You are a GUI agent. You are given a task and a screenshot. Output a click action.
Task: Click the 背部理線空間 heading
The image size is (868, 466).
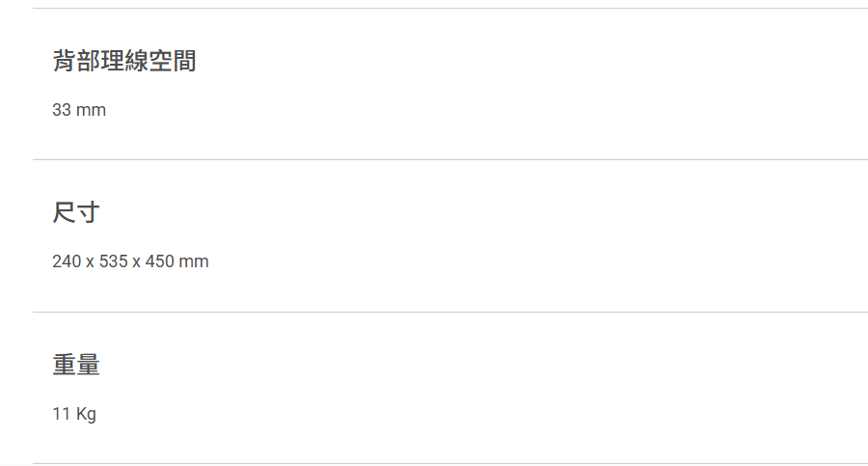click(124, 61)
